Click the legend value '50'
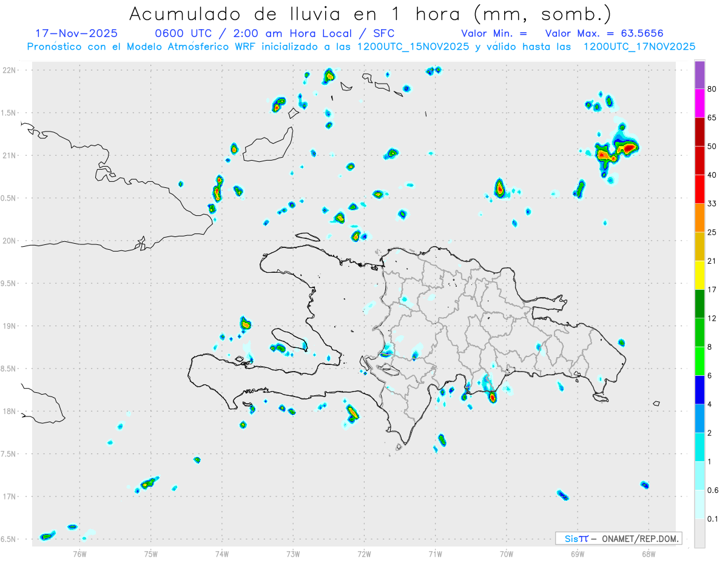Screen dimensions: 728x562 (x=712, y=147)
